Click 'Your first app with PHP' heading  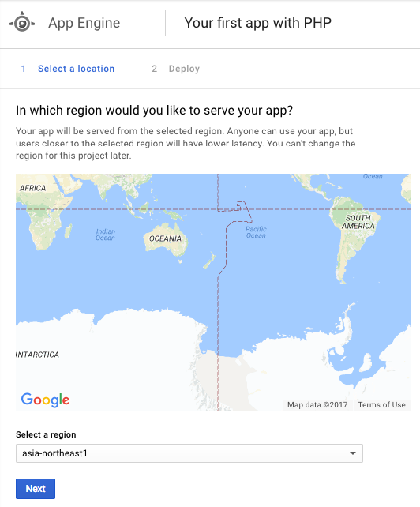257,23
